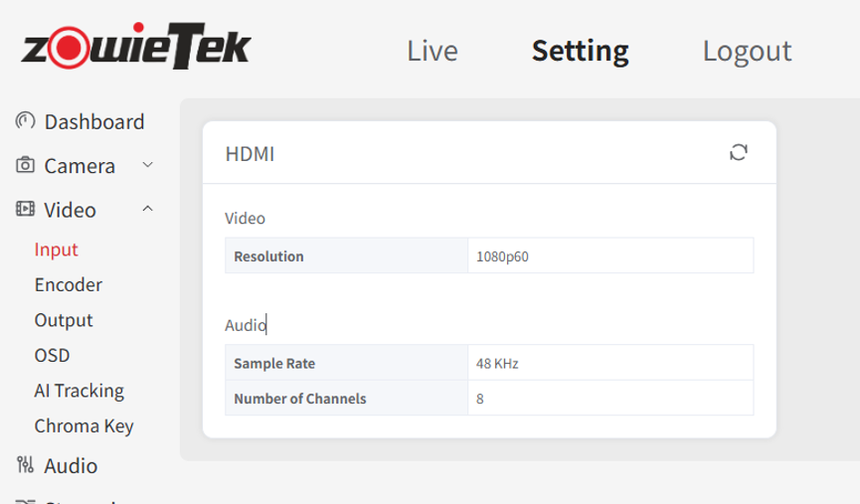
Task: Open AI Tracking settings
Action: [x=79, y=391]
